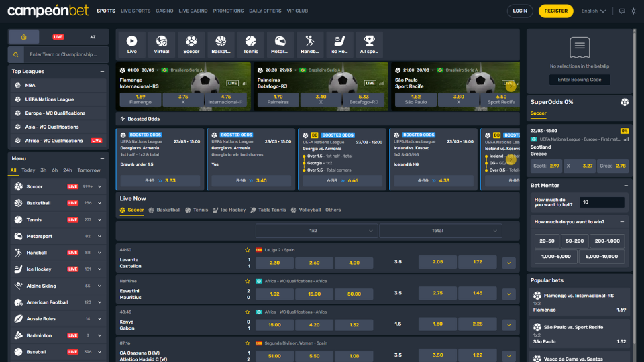Advance the featured matches carousel arrow
Viewport: 644px width, 362px height.
coord(511,86)
